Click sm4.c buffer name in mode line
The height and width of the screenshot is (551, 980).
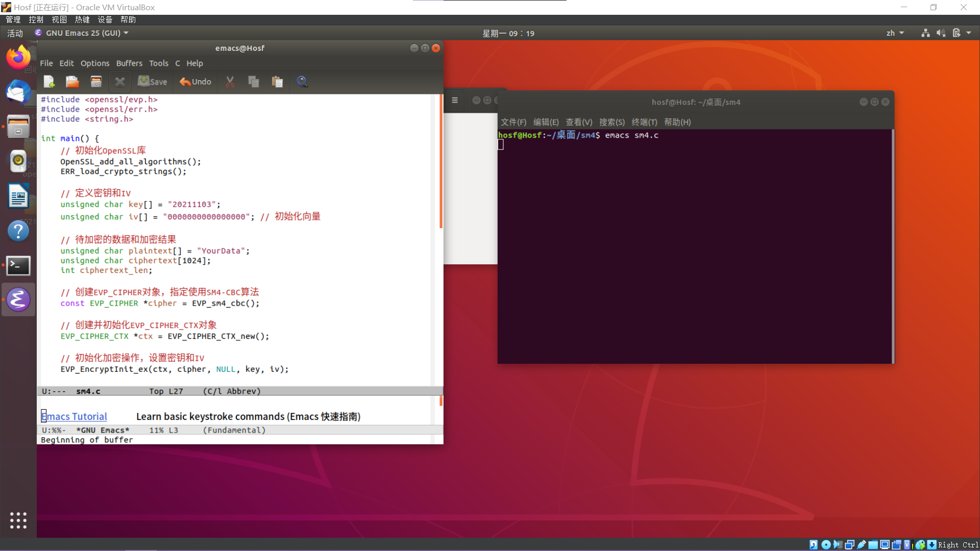pyautogui.click(x=88, y=391)
